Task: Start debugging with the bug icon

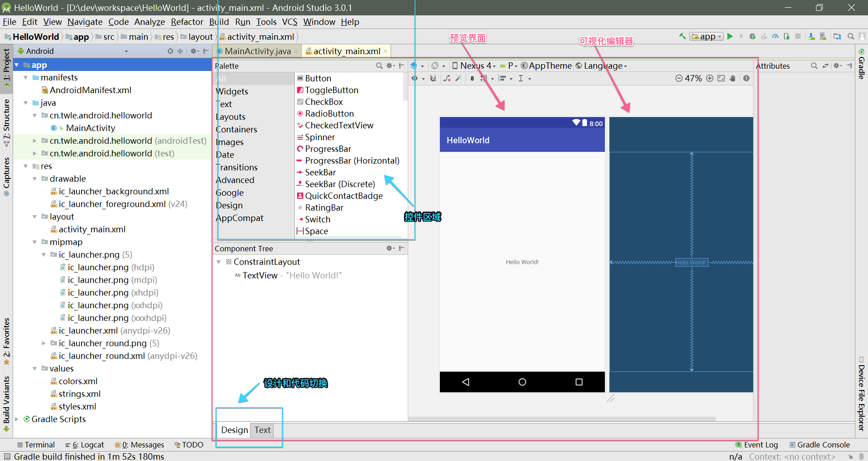Action: click(753, 37)
